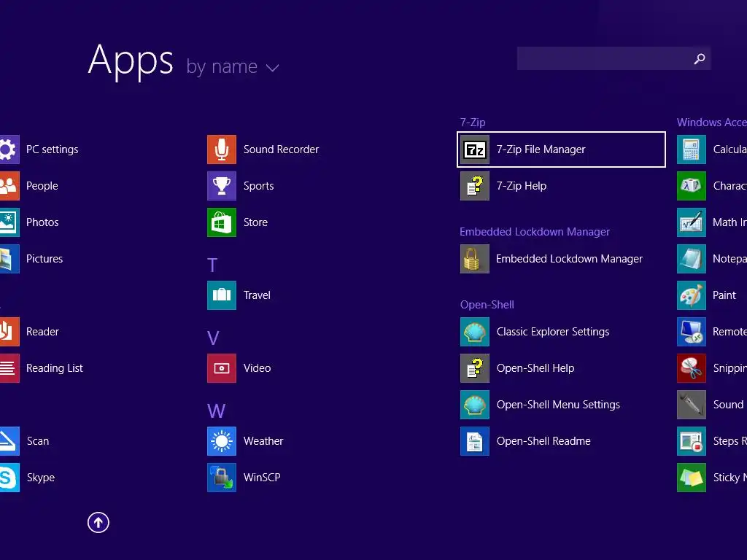Click the 'PC settings' label
The height and width of the screenshot is (560, 747).
[x=53, y=149]
